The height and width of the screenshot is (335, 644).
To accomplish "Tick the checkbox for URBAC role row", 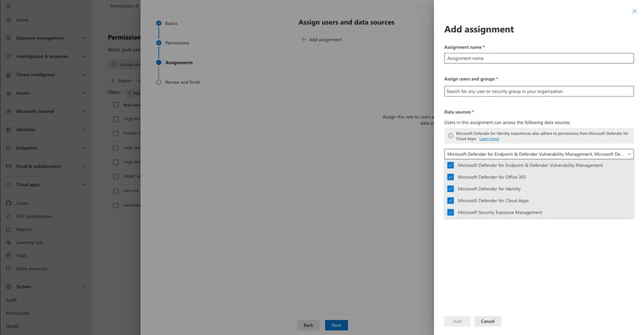I will click(x=115, y=177).
